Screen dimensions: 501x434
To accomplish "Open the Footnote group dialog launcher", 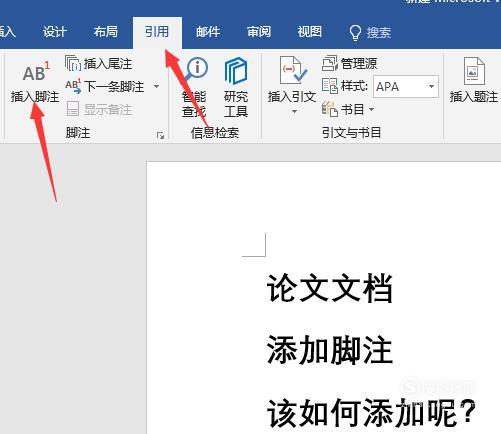I will [161, 136].
